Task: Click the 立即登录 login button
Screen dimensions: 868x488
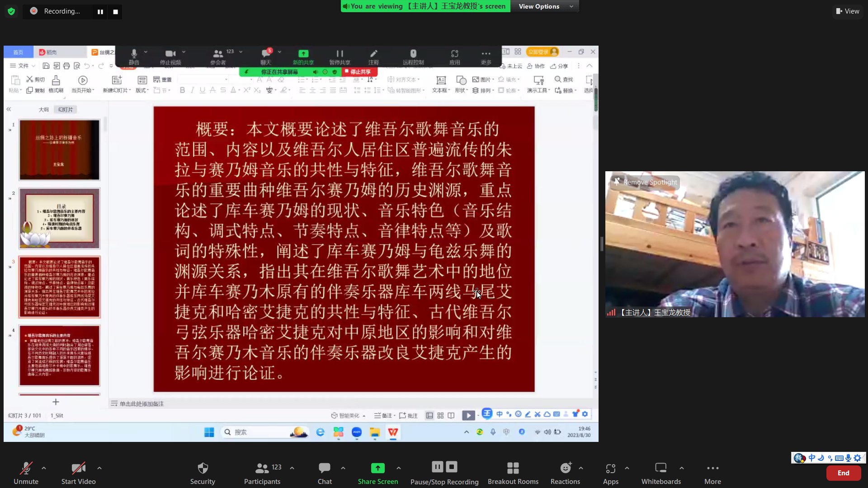Action: (543, 52)
